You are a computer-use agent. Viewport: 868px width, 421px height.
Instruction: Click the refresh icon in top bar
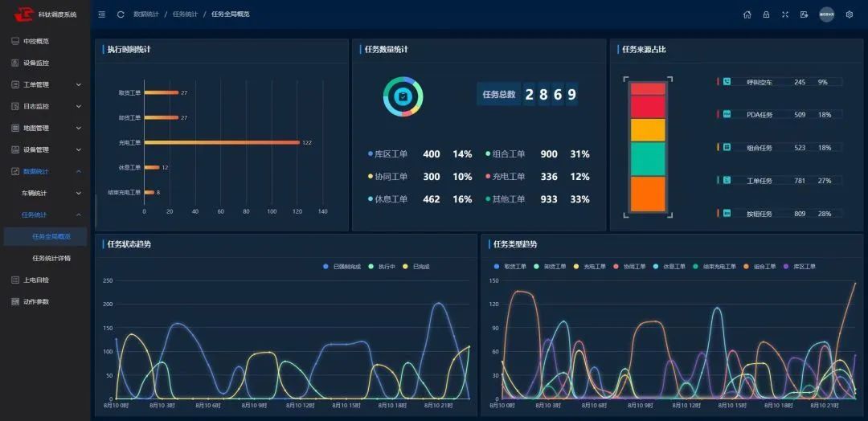tap(121, 14)
